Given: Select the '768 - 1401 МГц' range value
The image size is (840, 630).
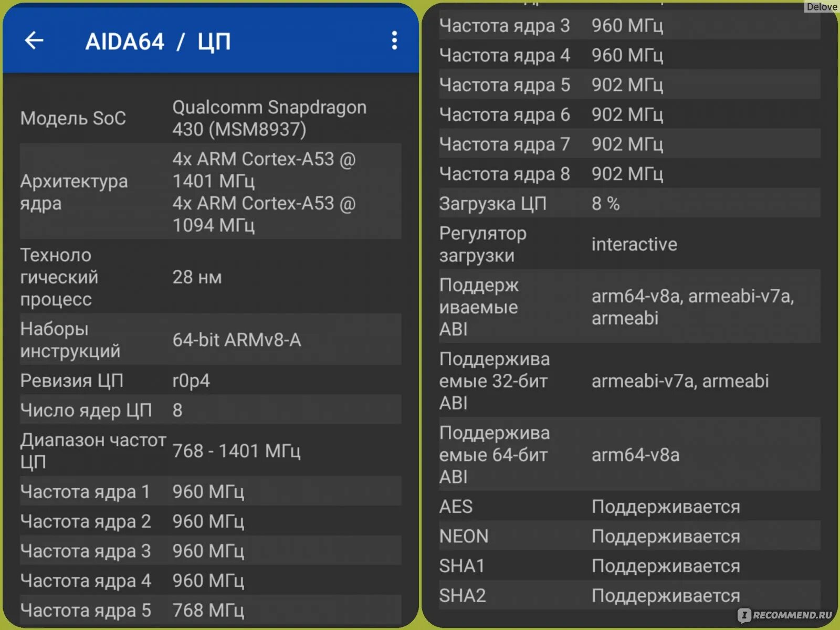Looking at the screenshot, I should point(237,451).
